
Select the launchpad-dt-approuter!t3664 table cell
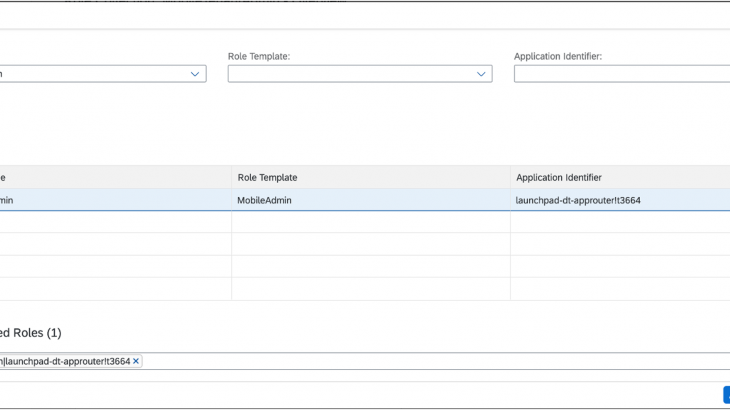[x=620, y=200]
